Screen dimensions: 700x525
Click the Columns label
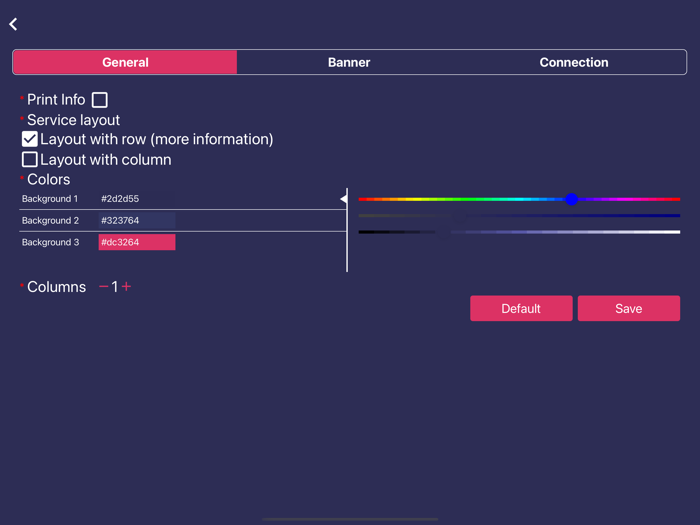(x=56, y=287)
